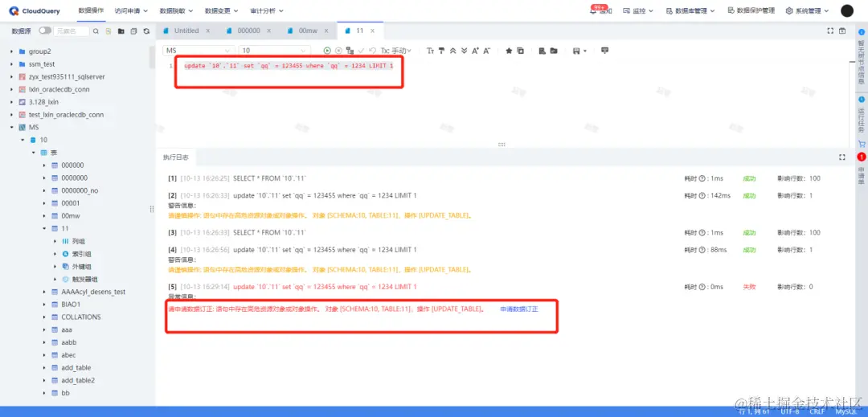The image size is (868, 417).
Task: Click the execution plan icon
Action: coord(350,51)
